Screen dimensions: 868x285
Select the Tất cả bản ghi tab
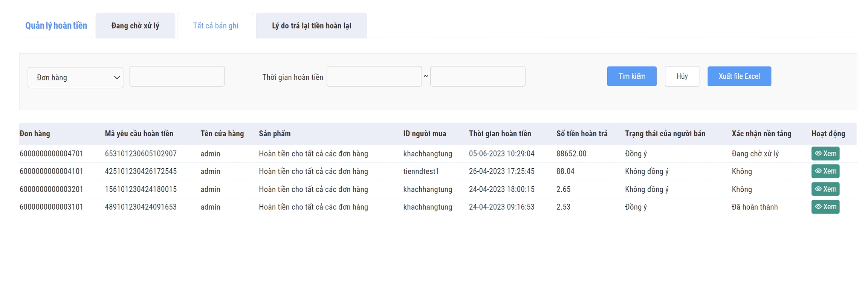[x=215, y=26]
